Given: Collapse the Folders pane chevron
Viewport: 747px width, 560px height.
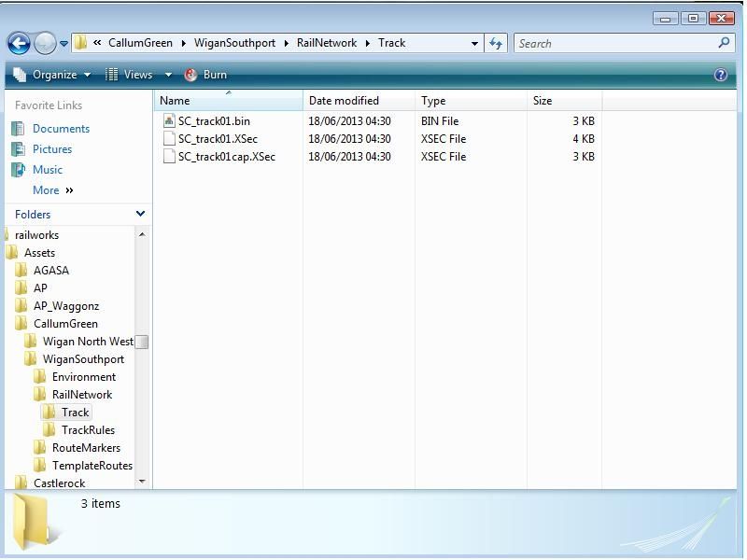Looking at the screenshot, I should click(141, 214).
